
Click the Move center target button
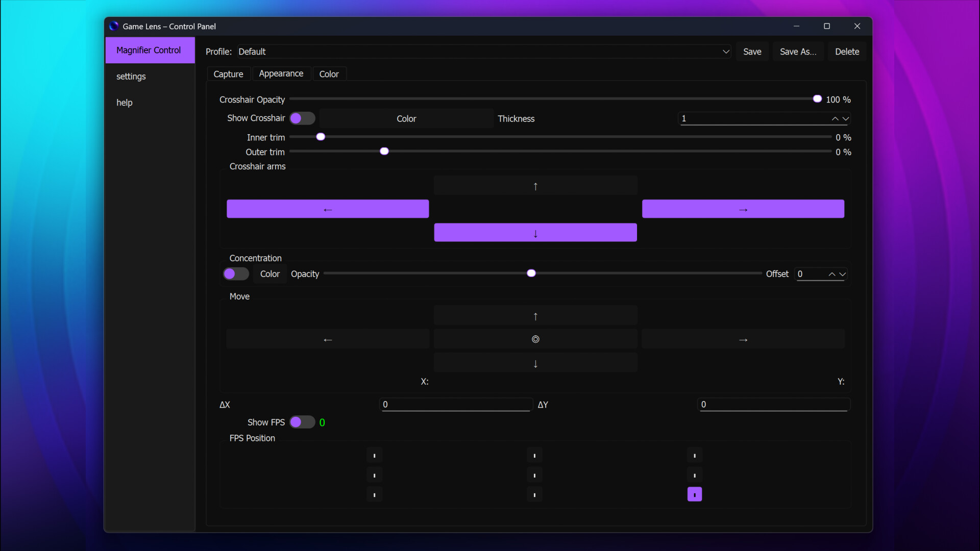click(x=535, y=339)
